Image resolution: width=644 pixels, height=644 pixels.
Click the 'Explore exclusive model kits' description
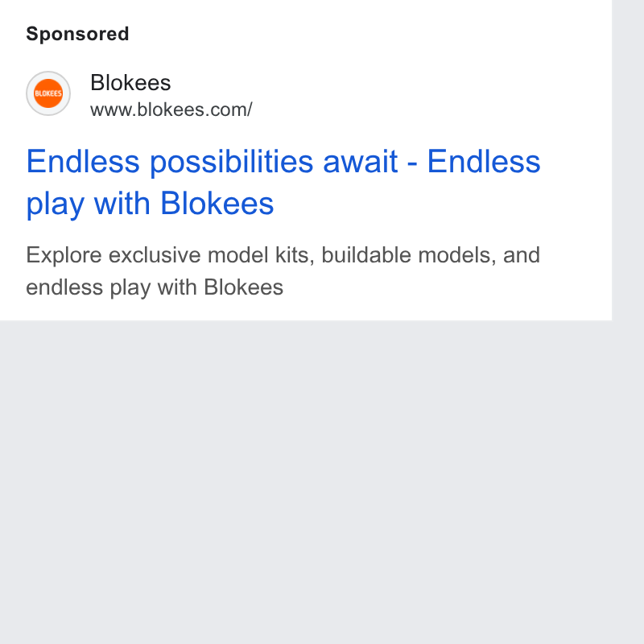pyautogui.click(x=283, y=271)
